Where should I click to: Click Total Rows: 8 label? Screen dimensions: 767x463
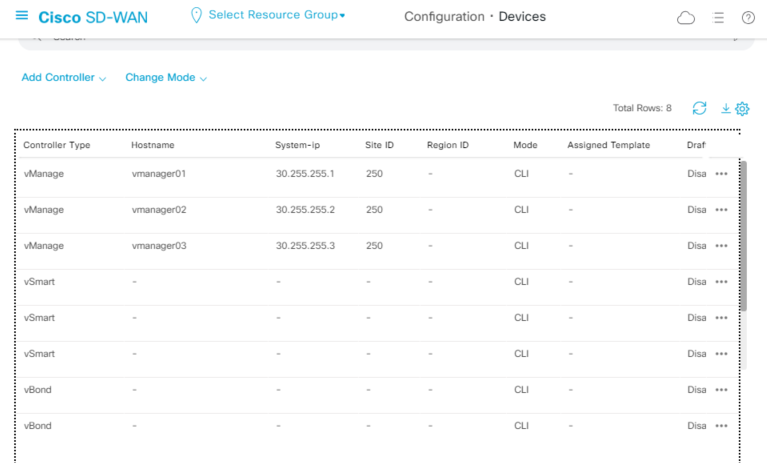click(x=642, y=108)
